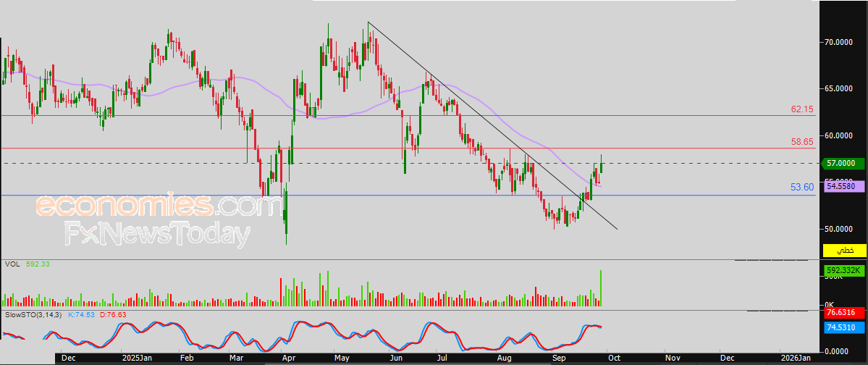Click the SlowSTO(3,14,3) indicator label
Screen dimensions: 868x365
coord(33,314)
